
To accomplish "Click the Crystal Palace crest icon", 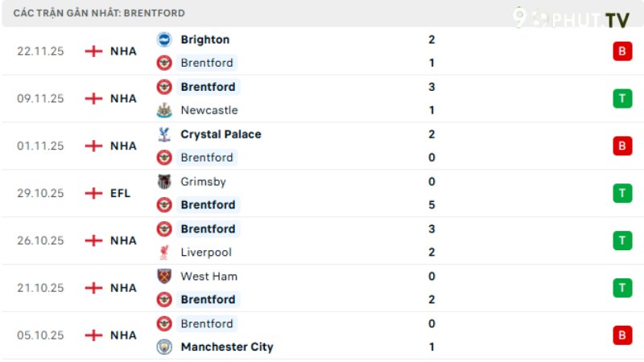I will [x=164, y=134].
